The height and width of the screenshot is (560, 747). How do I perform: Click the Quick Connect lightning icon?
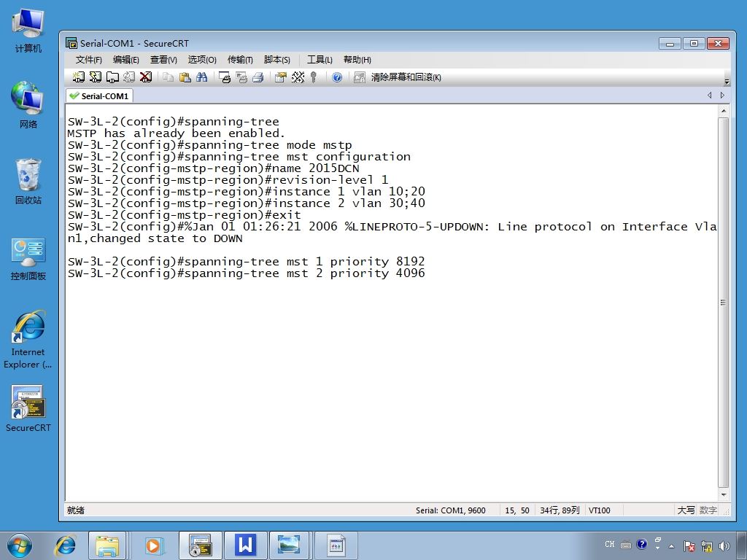tap(96, 77)
